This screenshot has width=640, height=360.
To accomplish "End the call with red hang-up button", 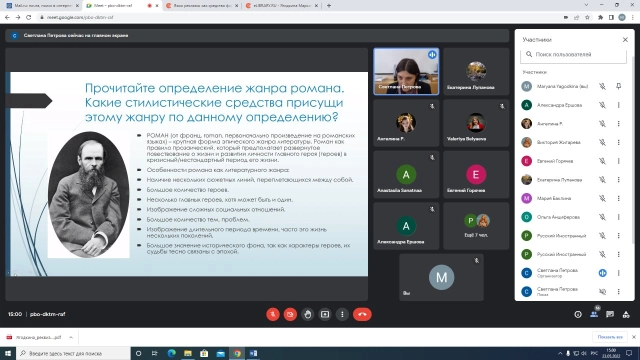I will click(x=362, y=314).
